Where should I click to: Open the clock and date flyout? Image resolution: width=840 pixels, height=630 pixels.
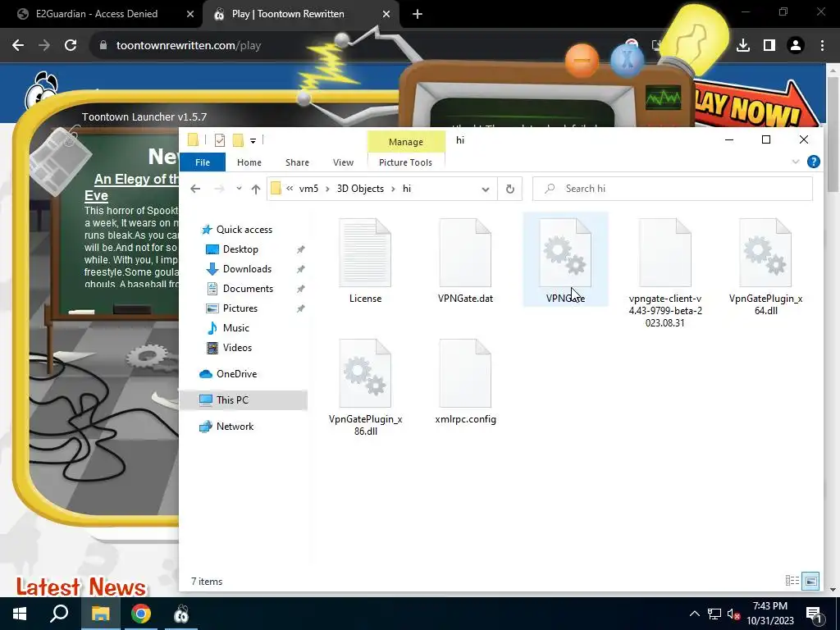point(769,614)
